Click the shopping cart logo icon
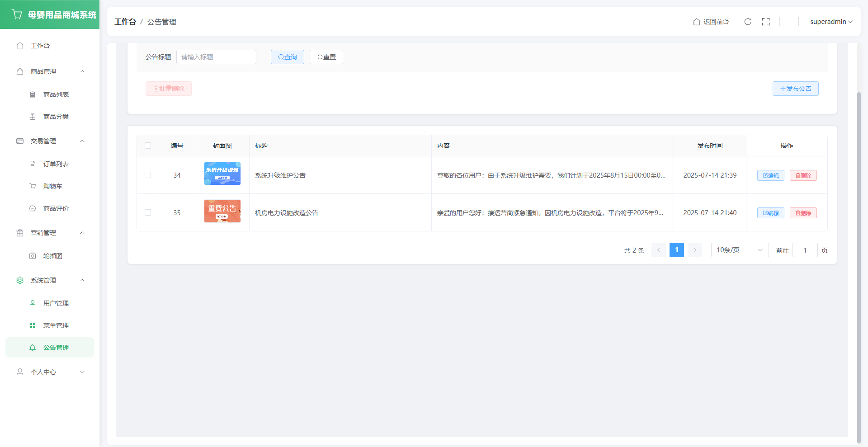Image resolution: width=868 pixels, height=447 pixels. tap(17, 14)
